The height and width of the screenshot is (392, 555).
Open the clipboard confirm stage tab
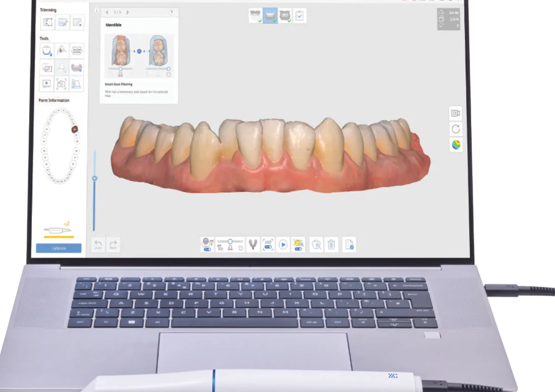click(299, 16)
